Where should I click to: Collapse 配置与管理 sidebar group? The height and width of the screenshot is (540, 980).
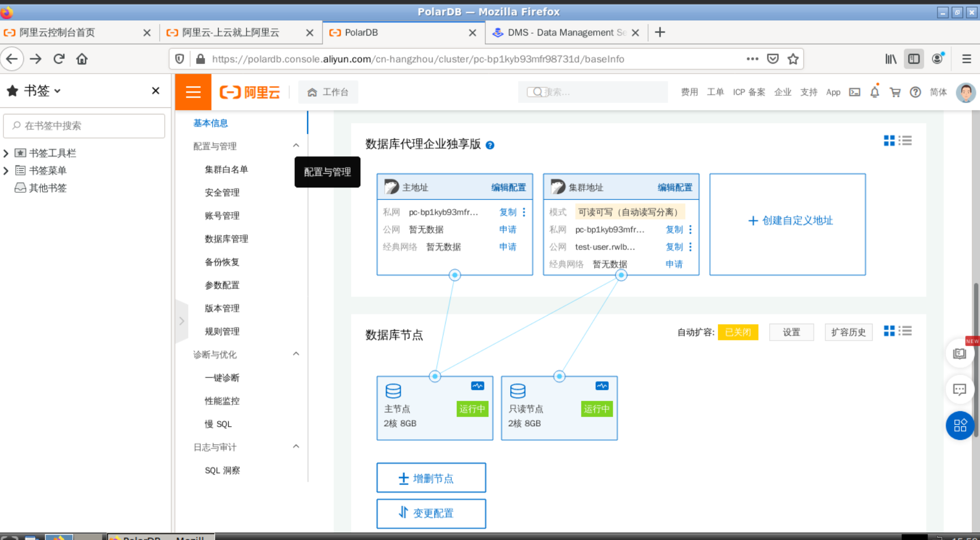pos(296,145)
